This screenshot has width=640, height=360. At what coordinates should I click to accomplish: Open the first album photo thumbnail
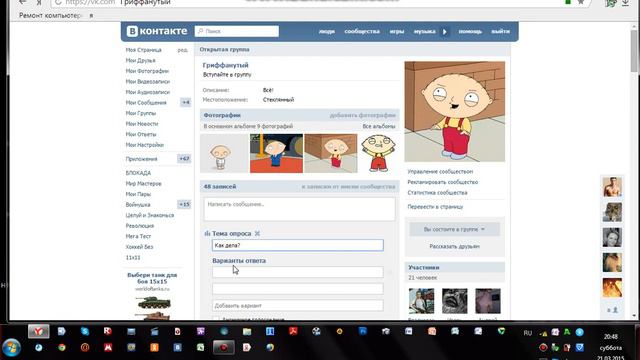[x=224, y=153]
